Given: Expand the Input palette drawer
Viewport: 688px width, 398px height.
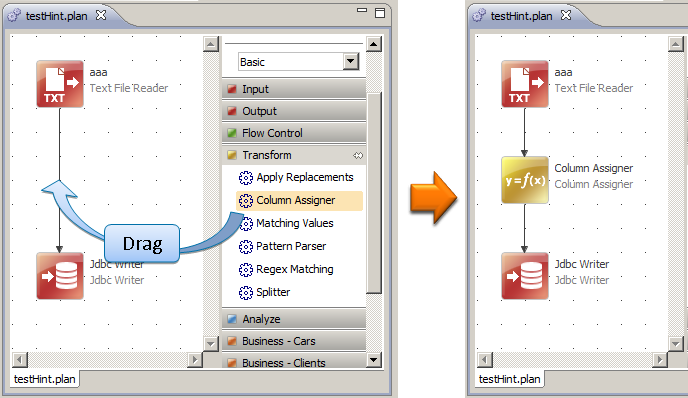Looking at the screenshot, I should point(294,89).
